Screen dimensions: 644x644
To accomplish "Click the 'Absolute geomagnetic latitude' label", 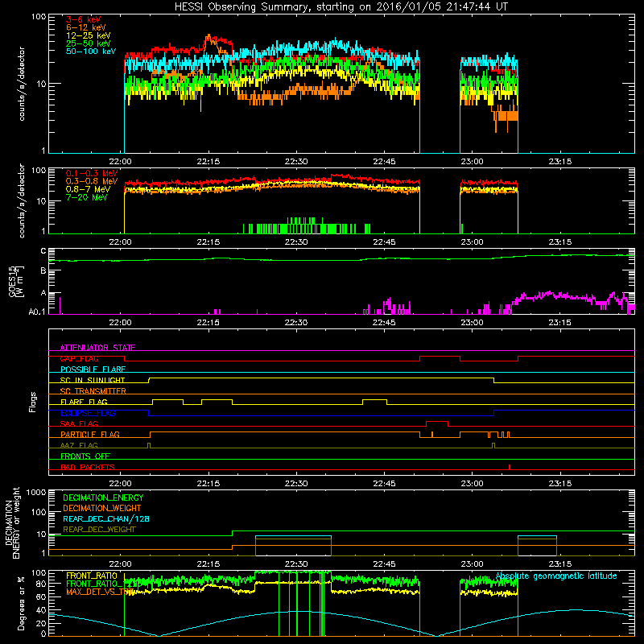I will pos(556,576).
